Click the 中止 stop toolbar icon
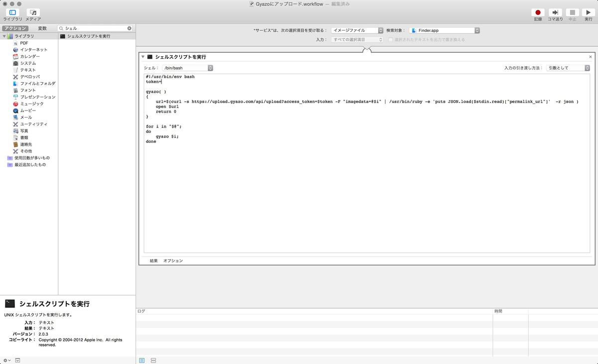The image size is (598, 364). point(572,12)
